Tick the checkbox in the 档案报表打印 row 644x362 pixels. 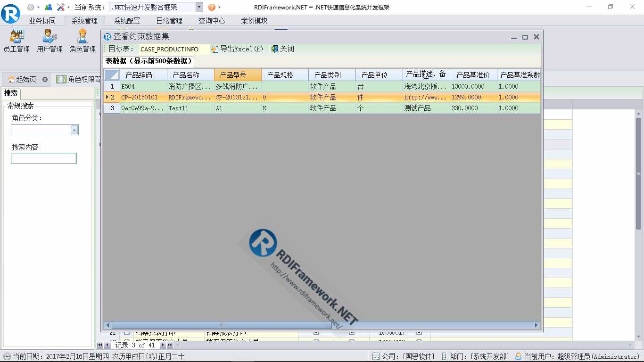(126, 333)
